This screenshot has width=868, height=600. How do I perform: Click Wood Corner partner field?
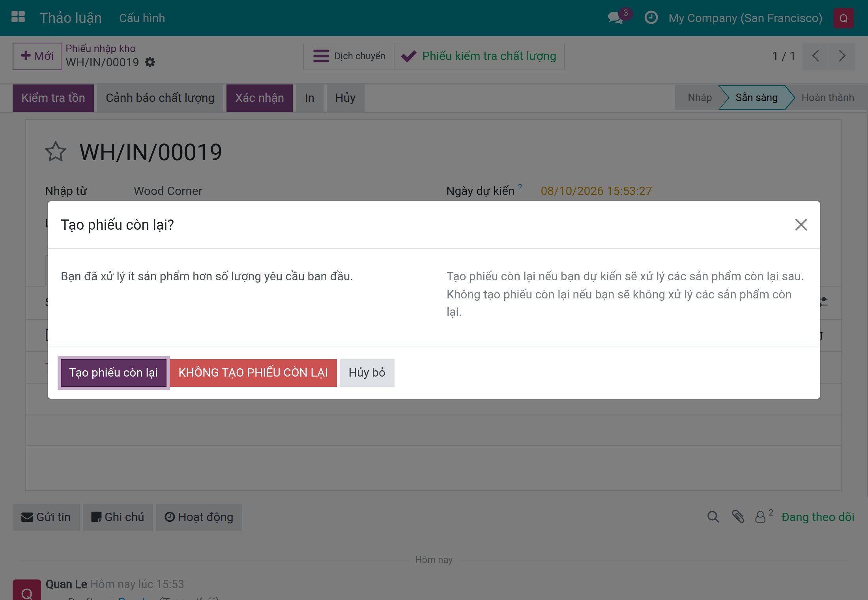[168, 191]
